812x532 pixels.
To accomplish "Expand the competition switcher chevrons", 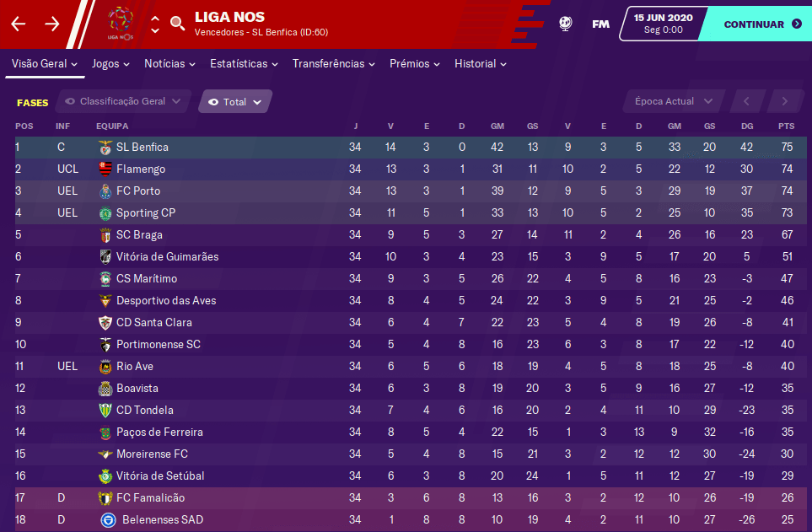I will 155,24.
